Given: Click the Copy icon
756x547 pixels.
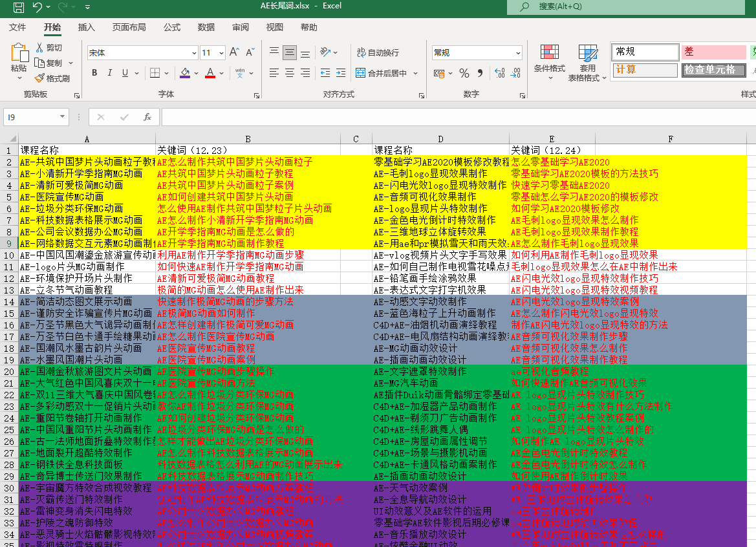Looking at the screenshot, I should coord(39,63).
